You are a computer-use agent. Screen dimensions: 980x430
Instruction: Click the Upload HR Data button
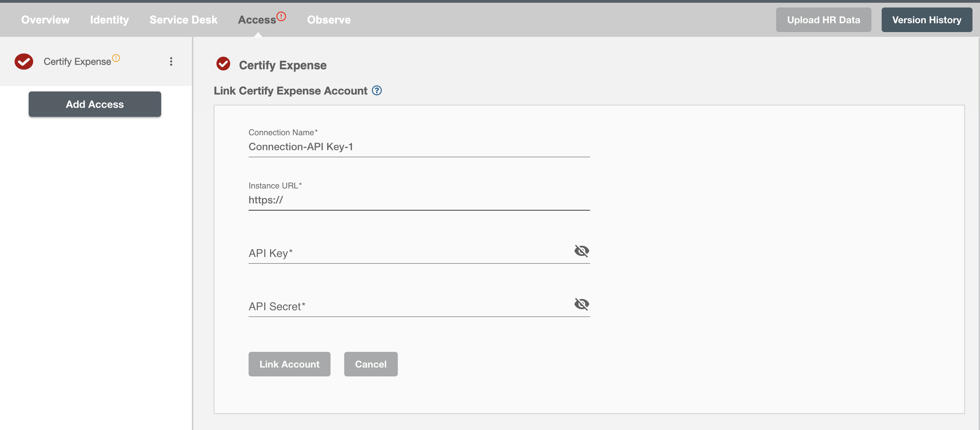click(823, 19)
